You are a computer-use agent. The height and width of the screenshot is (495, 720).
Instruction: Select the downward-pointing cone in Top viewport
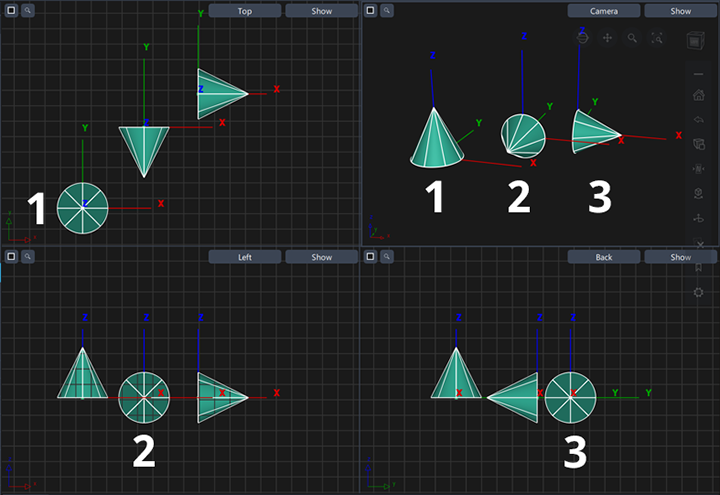click(x=144, y=149)
